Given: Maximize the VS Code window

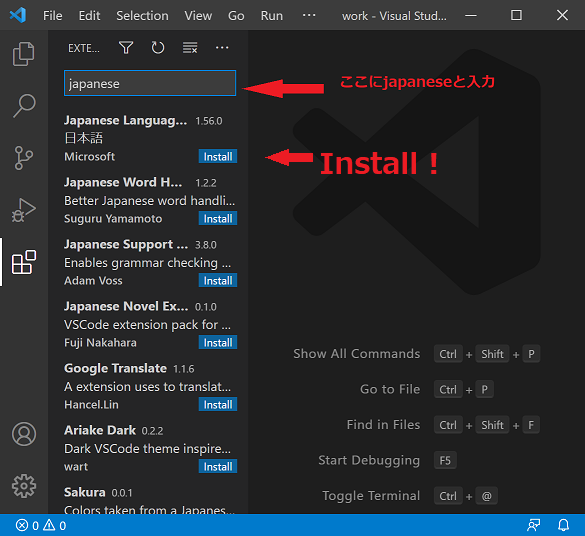Looking at the screenshot, I should click(x=516, y=15).
